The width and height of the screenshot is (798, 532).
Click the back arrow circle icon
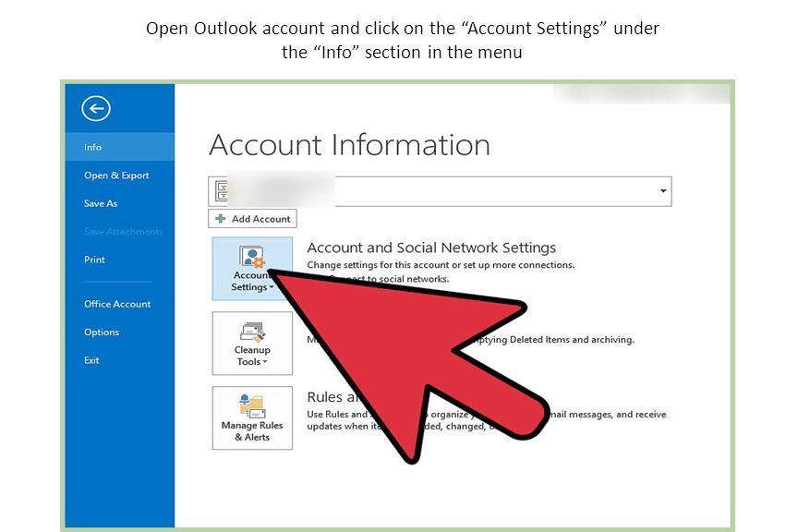(x=96, y=108)
